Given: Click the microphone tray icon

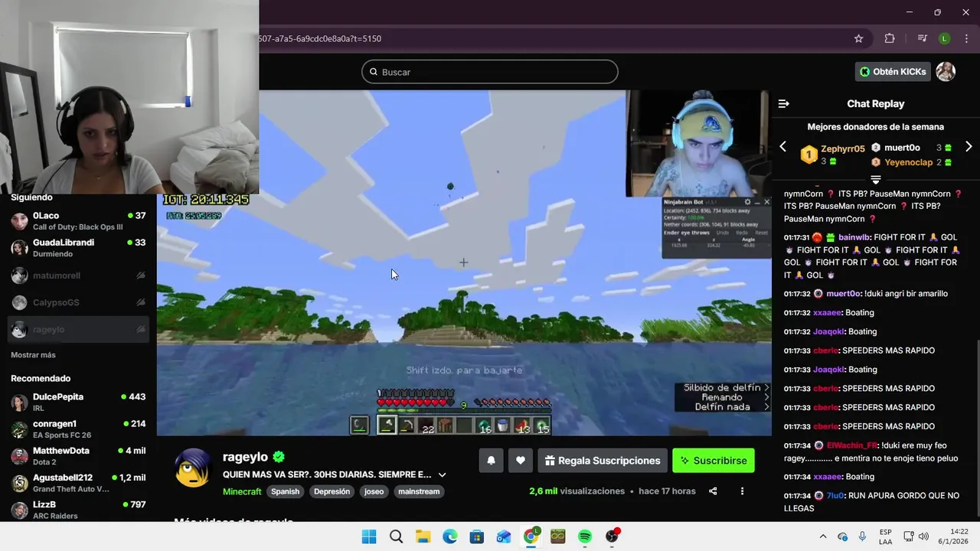Looking at the screenshot, I should tap(862, 536).
